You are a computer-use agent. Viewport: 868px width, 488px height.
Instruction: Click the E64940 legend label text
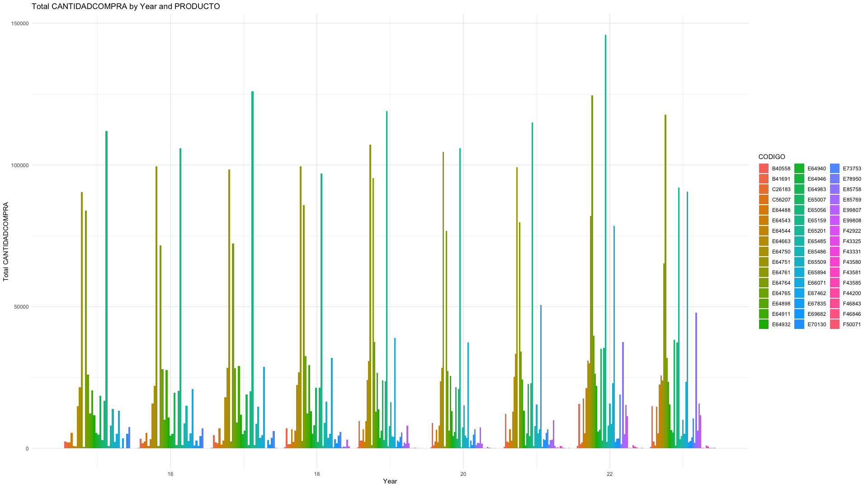816,169
